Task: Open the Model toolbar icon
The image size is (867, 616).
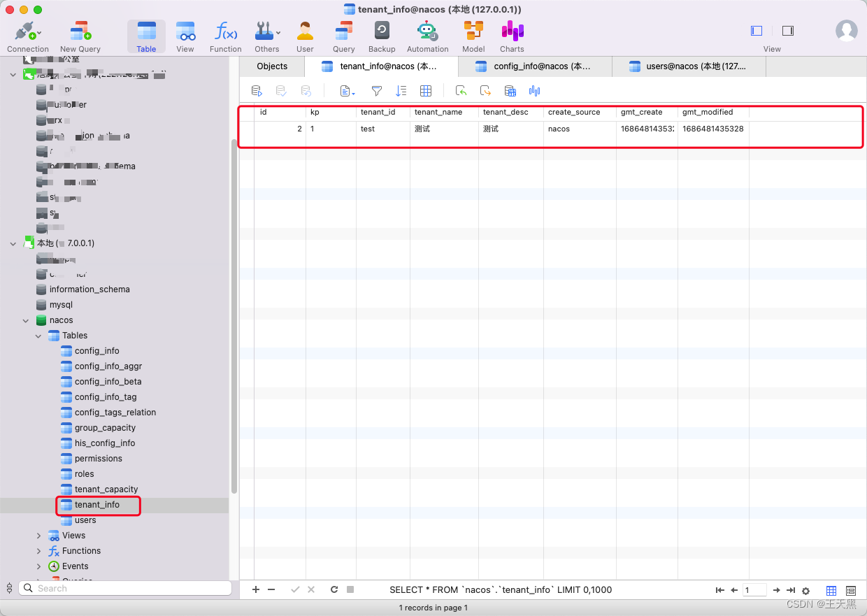Action: pos(473,36)
